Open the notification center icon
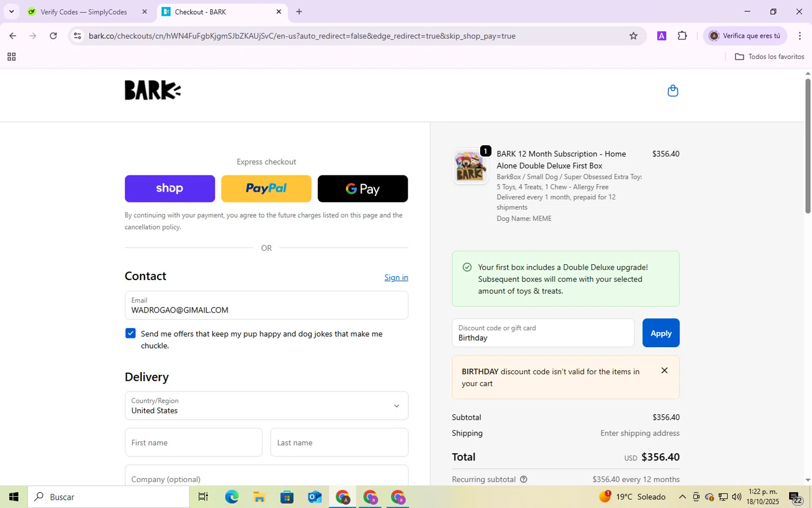The image size is (812, 508). (x=795, y=497)
